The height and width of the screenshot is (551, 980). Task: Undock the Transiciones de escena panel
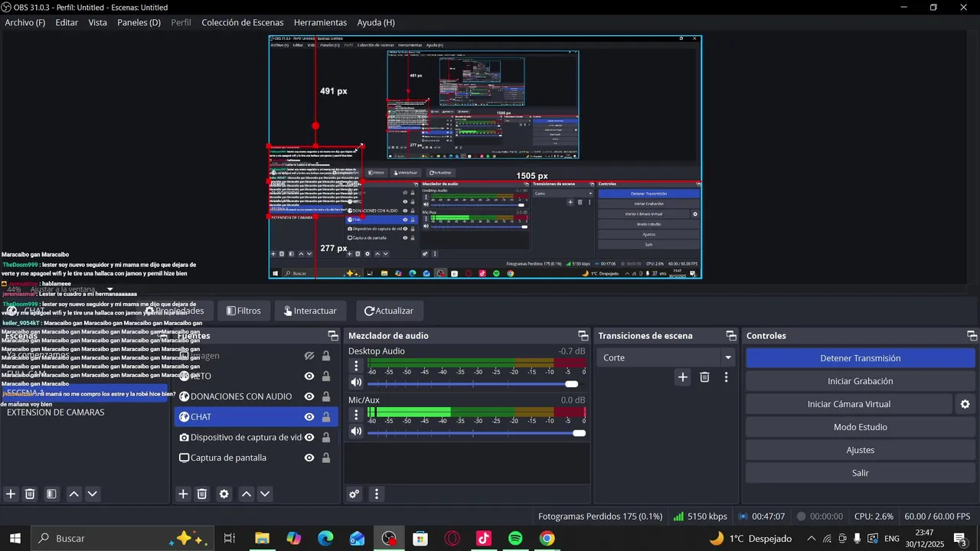[x=731, y=336]
